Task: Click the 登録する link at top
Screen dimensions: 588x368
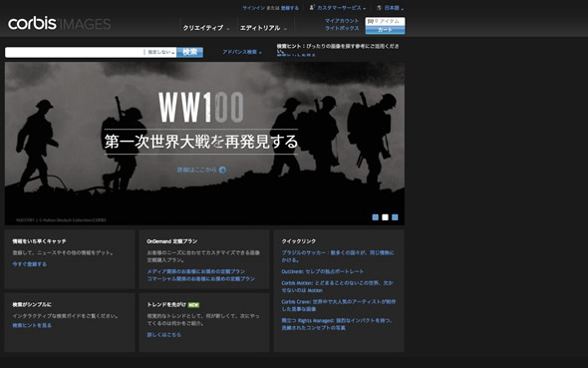Action: (x=289, y=8)
